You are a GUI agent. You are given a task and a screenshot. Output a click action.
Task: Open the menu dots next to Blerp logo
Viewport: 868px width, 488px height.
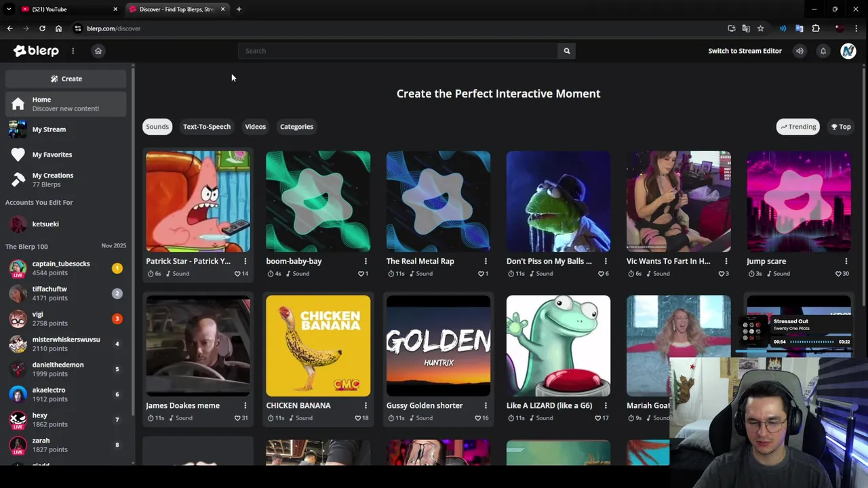click(x=73, y=51)
